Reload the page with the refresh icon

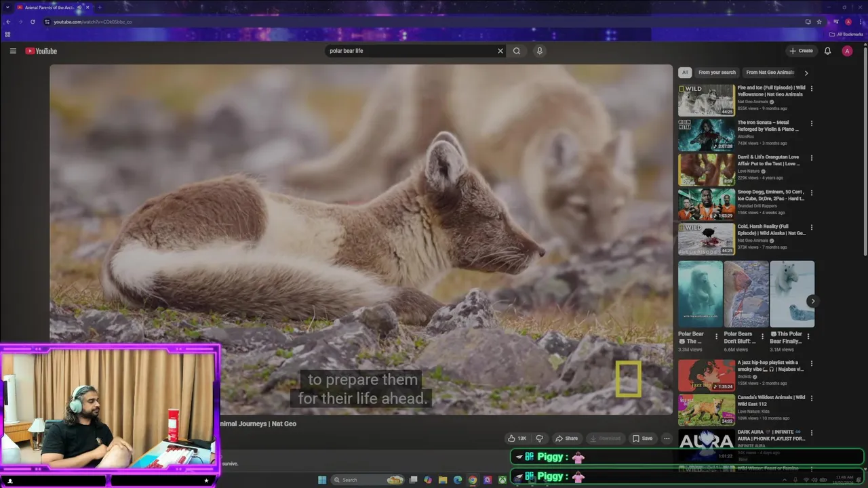33,22
